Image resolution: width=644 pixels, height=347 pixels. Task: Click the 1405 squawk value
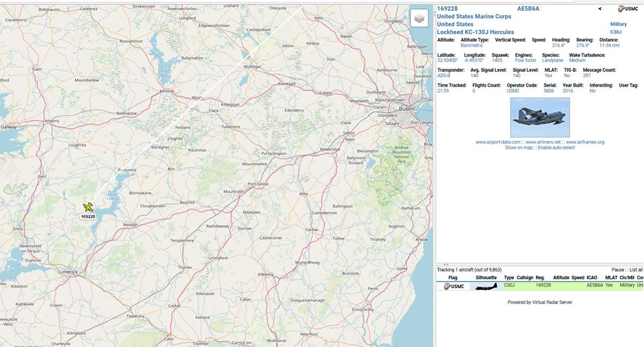497,60
